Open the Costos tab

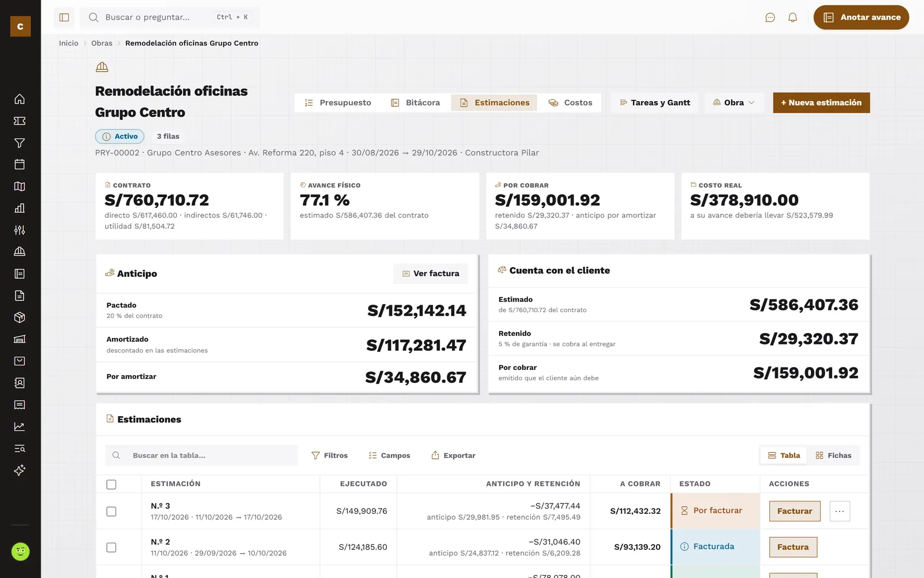pyautogui.click(x=571, y=103)
